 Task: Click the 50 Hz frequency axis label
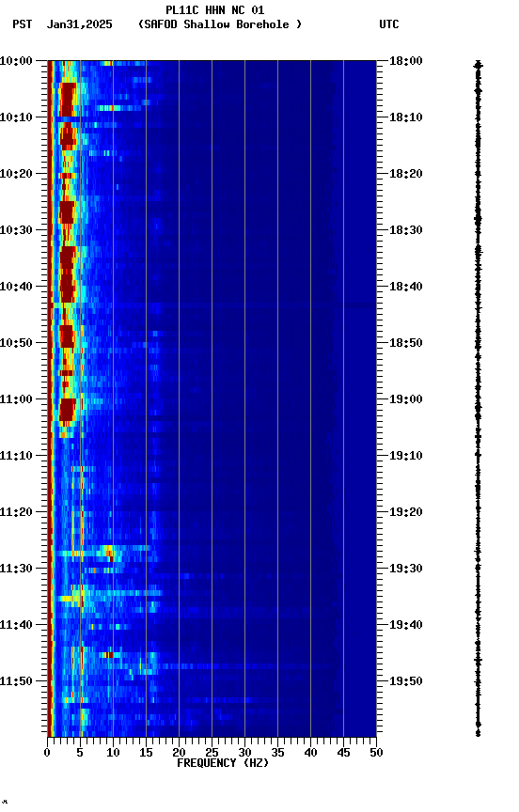(x=376, y=754)
